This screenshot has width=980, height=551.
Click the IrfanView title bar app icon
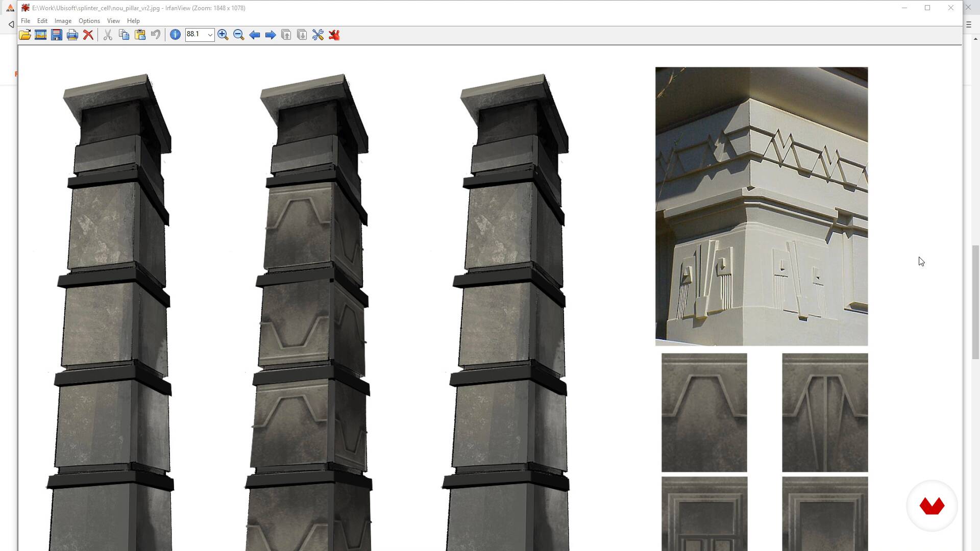(x=25, y=8)
